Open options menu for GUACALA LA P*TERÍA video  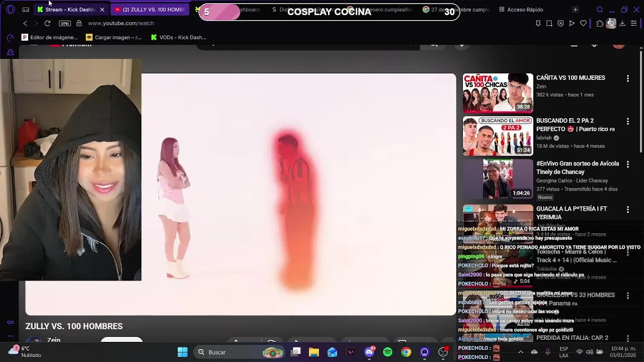627,209
